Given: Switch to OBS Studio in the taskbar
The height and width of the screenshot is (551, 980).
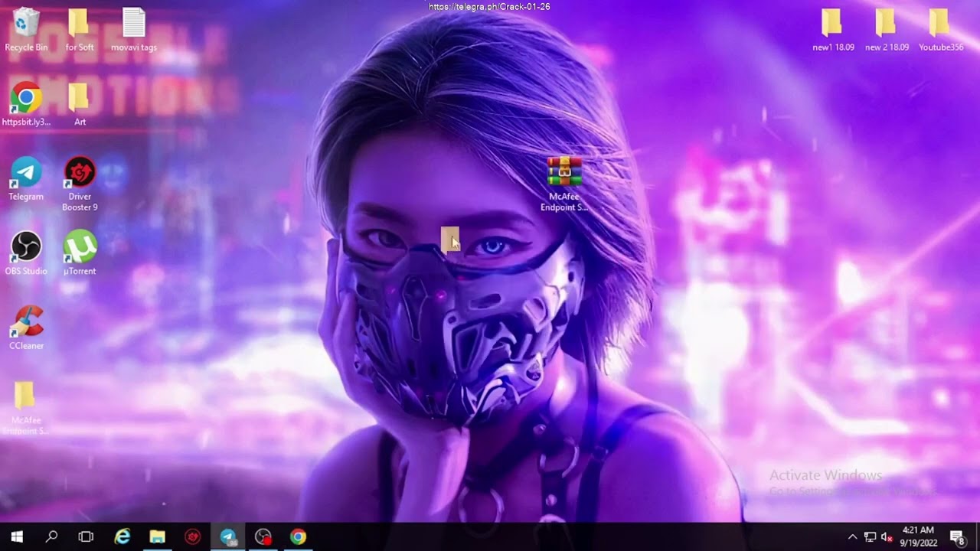Looking at the screenshot, I should [263, 536].
